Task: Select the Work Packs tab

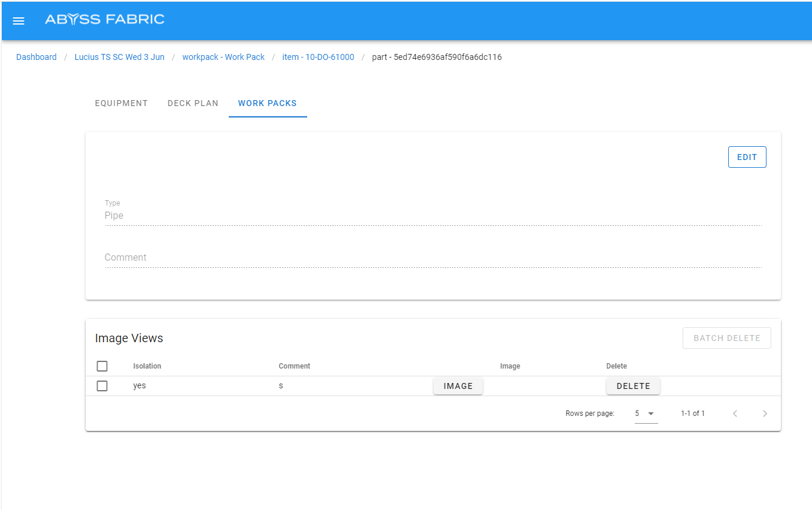Action: (x=267, y=103)
